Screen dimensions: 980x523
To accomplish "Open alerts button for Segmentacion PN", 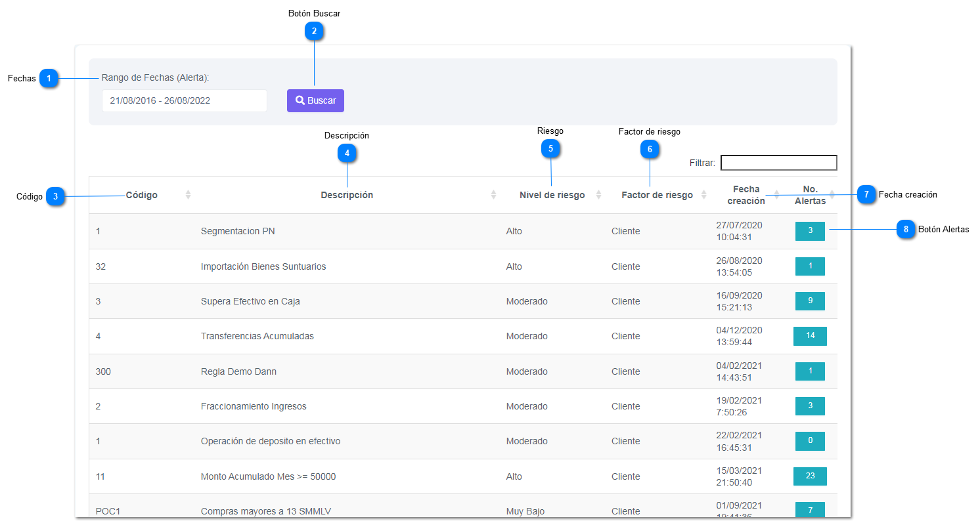I will (x=810, y=231).
